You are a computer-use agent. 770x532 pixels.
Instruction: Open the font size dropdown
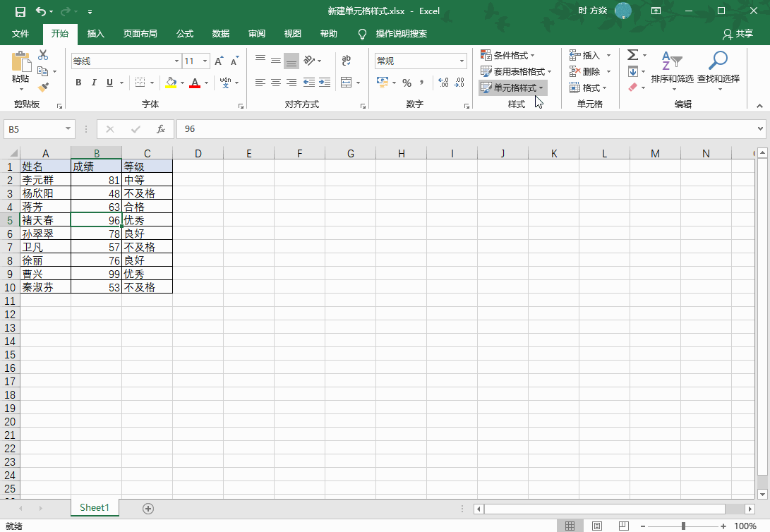[205, 61]
